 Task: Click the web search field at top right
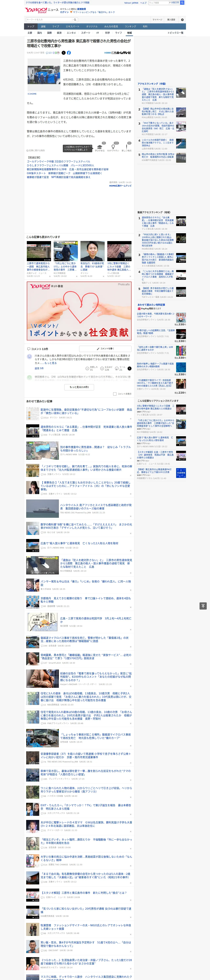click(x=158, y=3)
